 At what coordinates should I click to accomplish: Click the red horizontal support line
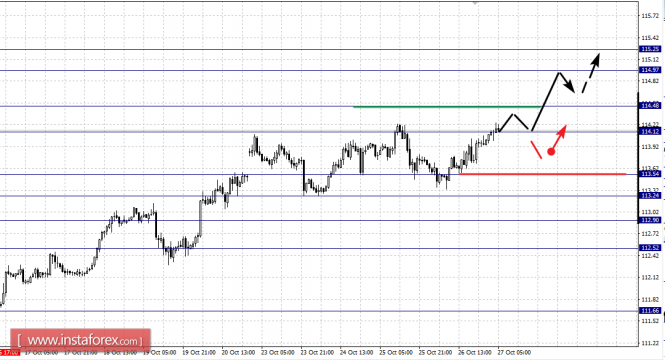click(x=542, y=174)
